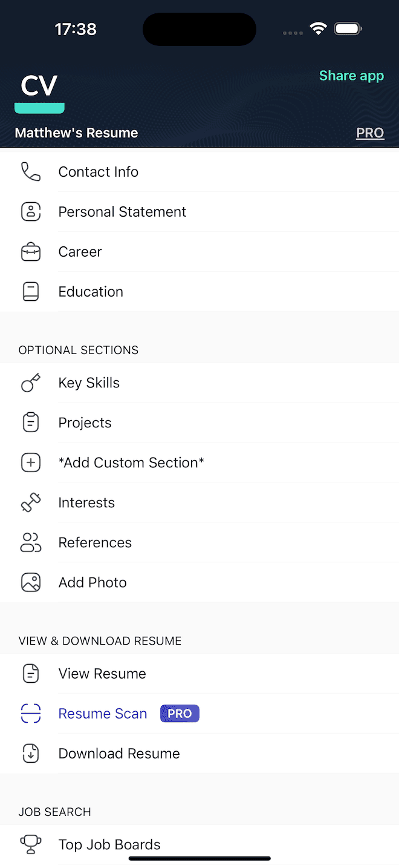Open the Contact Info phone icon

(30, 171)
